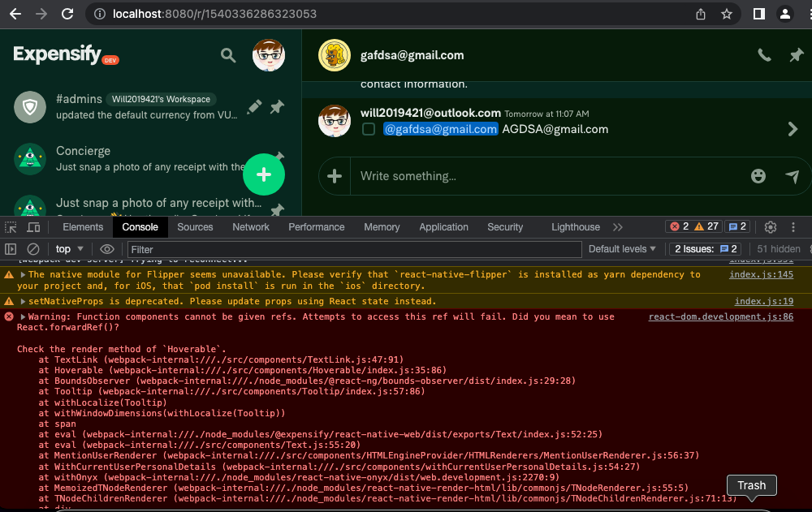
Task: Toggle the live expression eye icon
Action: click(106, 248)
